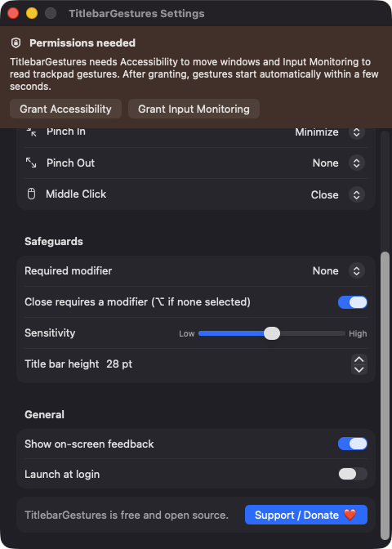Open the Required modifier dropdown
Viewport: 392px width, 549px height.
356,270
